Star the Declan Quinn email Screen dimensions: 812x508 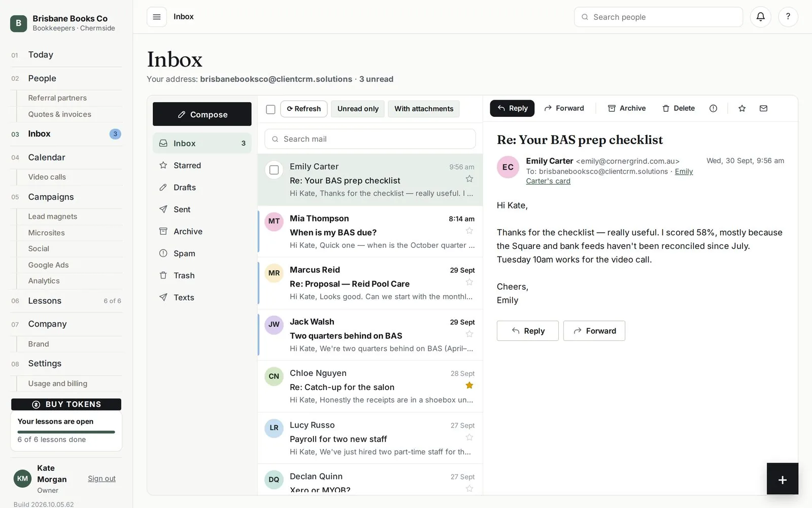coord(469,488)
